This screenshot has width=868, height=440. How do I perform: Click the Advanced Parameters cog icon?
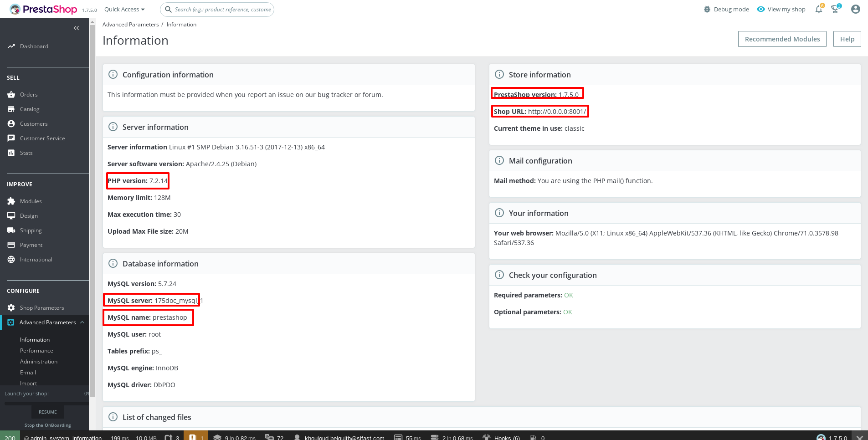click(11, 322)
